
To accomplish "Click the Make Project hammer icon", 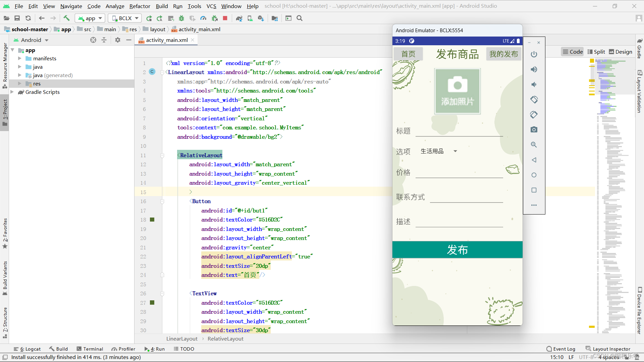I will [66, 18].
